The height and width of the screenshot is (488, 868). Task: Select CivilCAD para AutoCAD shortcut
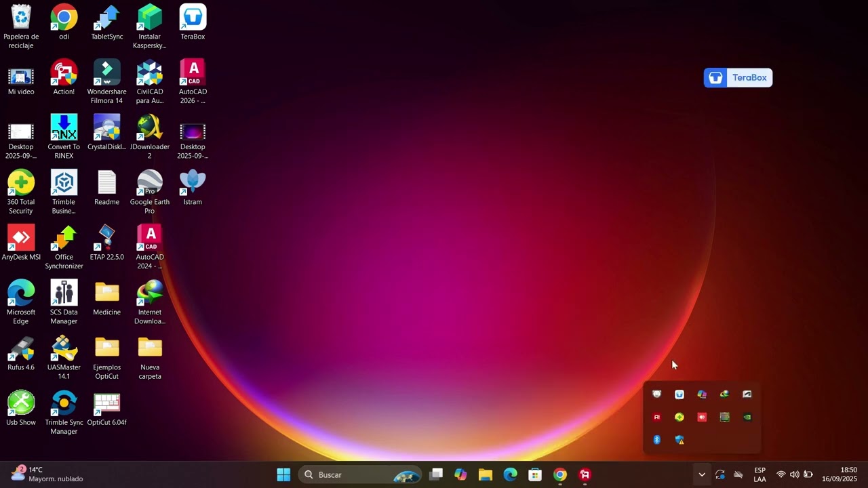click(149, 82)
